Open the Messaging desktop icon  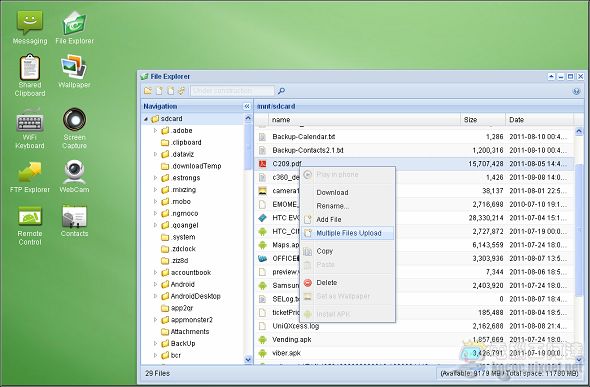[30, 27]
